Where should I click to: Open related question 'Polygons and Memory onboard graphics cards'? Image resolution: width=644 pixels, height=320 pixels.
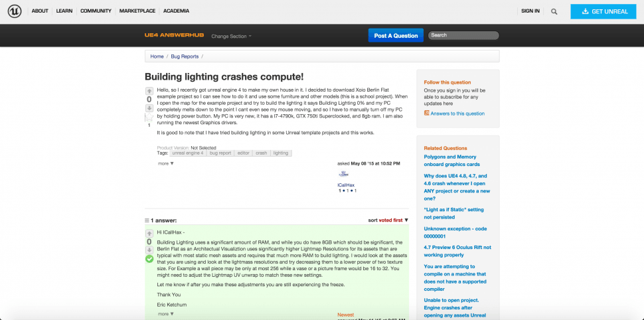pos(451,161)
